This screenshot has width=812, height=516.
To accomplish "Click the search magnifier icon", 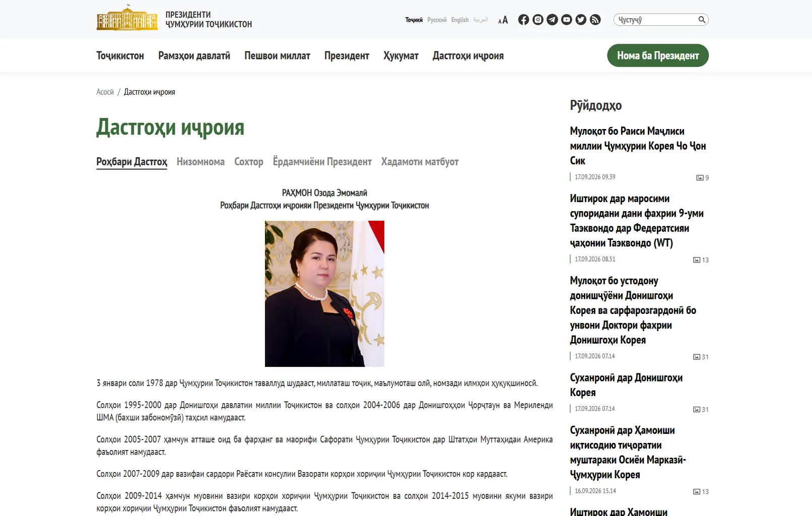I will pyautogui.click(x=702, y=20).
